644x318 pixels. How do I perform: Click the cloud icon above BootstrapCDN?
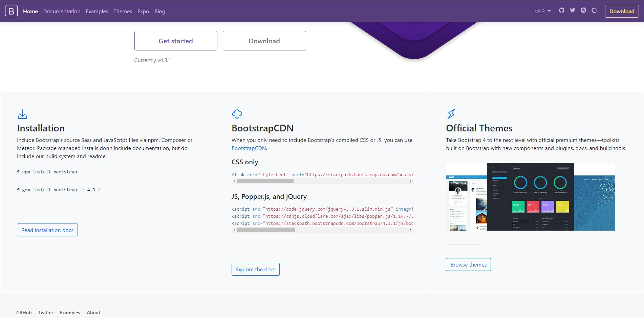pos(237,114)
